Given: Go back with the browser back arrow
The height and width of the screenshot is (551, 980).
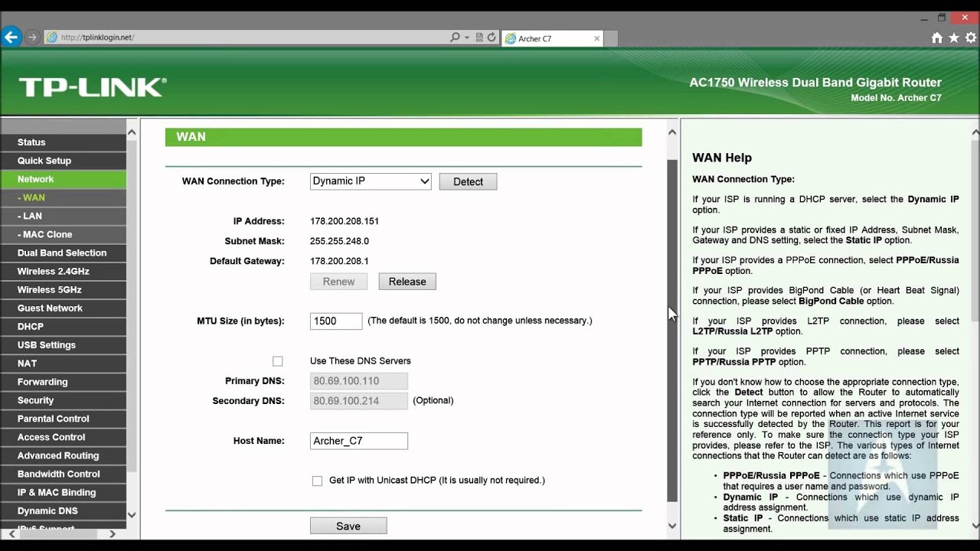Looking at the screenshot, I should (11, 37).
